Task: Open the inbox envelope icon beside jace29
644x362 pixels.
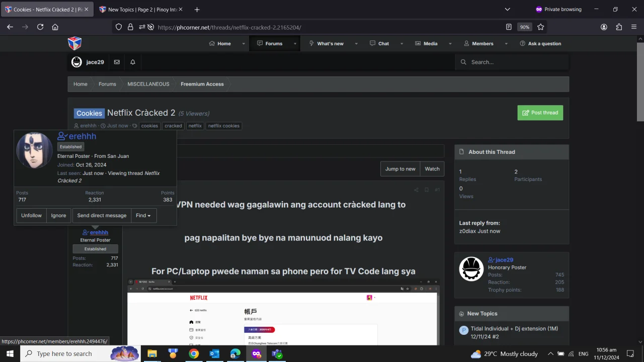Action: click(117, 62)
